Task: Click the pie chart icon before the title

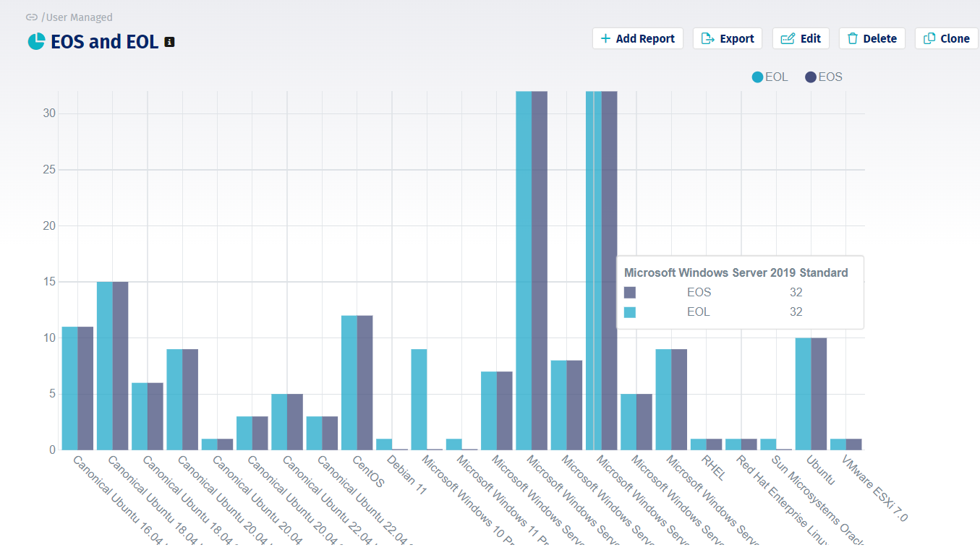Action: (x=36, y=41)
